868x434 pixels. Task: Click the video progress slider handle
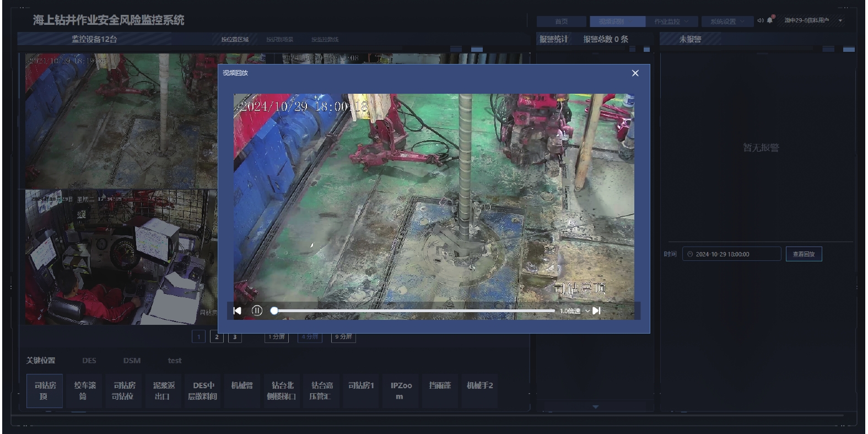click(x=274, y=310)
